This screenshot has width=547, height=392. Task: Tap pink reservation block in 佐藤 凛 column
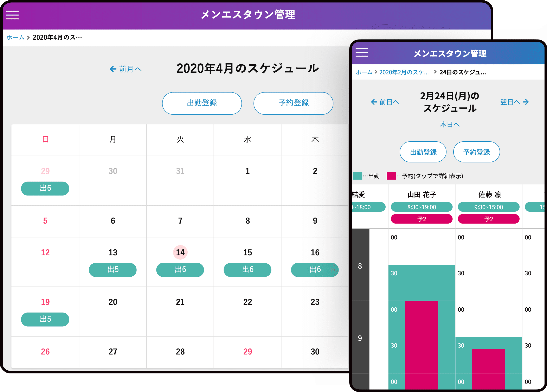point(488,369)
